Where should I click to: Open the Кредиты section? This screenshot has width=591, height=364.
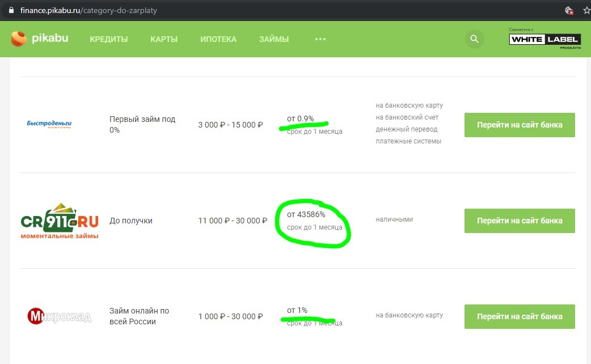pyautogui.click(x=109, y=39)
